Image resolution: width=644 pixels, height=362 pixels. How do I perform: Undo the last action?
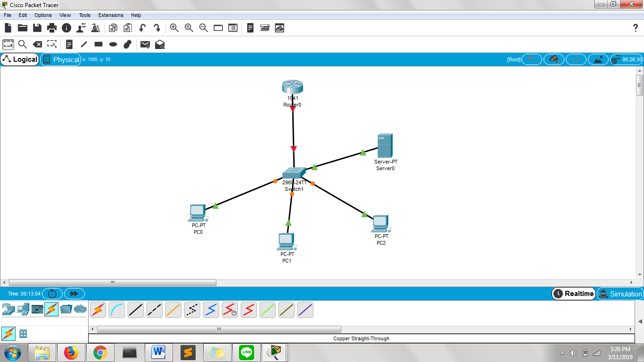coord(142,28)
